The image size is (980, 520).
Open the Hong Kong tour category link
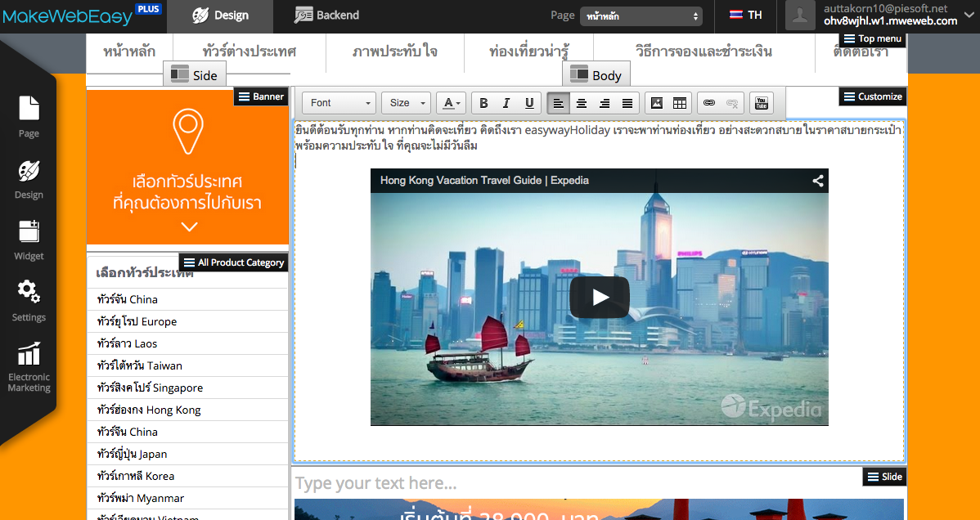click(x=149, y=410)
